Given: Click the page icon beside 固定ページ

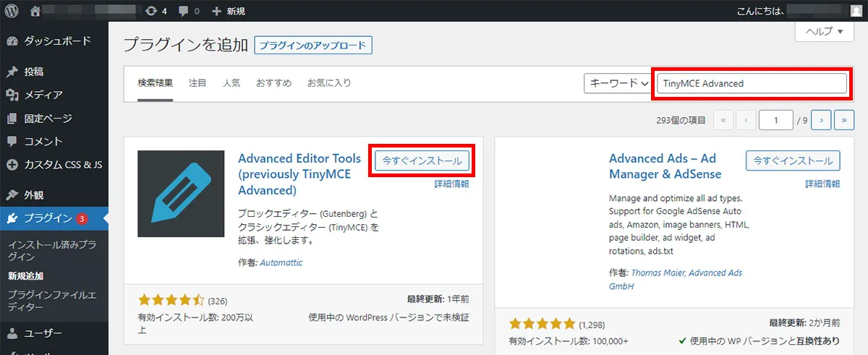Looking at the screenshot, I should click(x=12, y=118).
